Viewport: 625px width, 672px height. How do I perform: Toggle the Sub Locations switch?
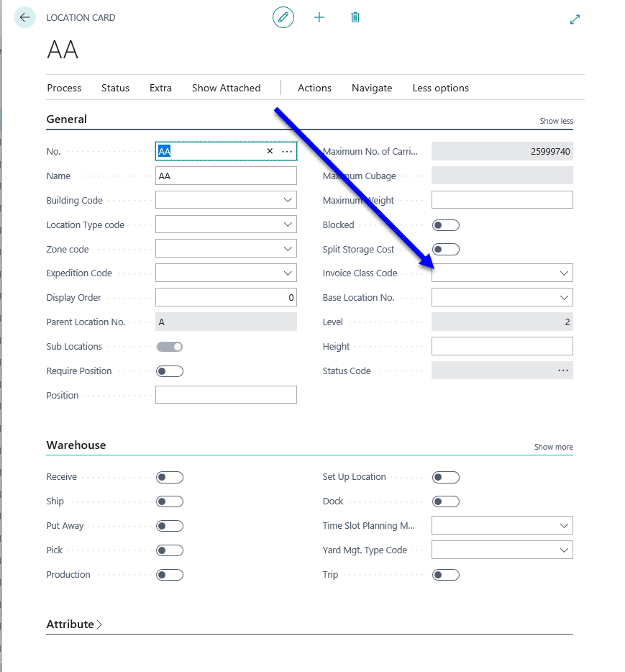(170, 347)
